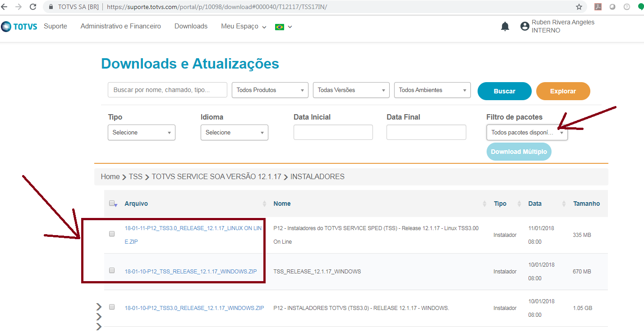
Task: Click the grey circle extension icon in the browser toolbar
Action: 612,7
